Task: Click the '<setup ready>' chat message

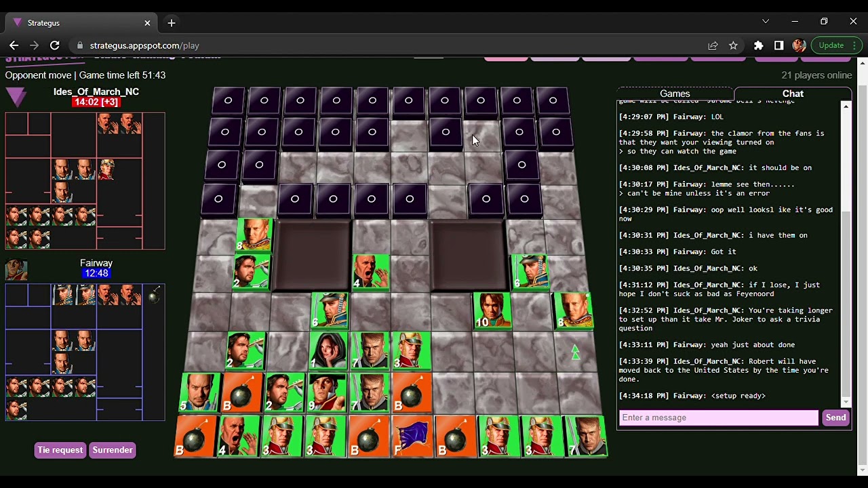Action: (x=738, y=396)
